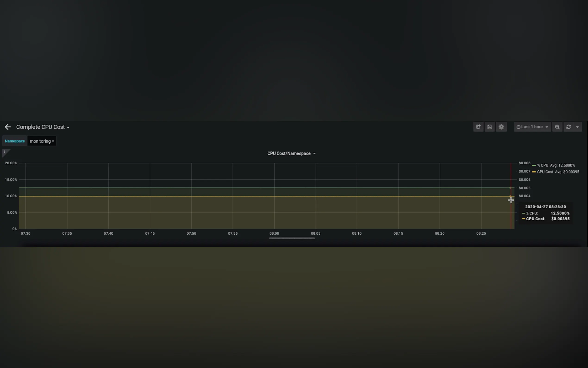The image size is (588, 368).
Task: Click the horizontal scrollbar under the chart
Action: pyautogui.click(x=292, y=238)
